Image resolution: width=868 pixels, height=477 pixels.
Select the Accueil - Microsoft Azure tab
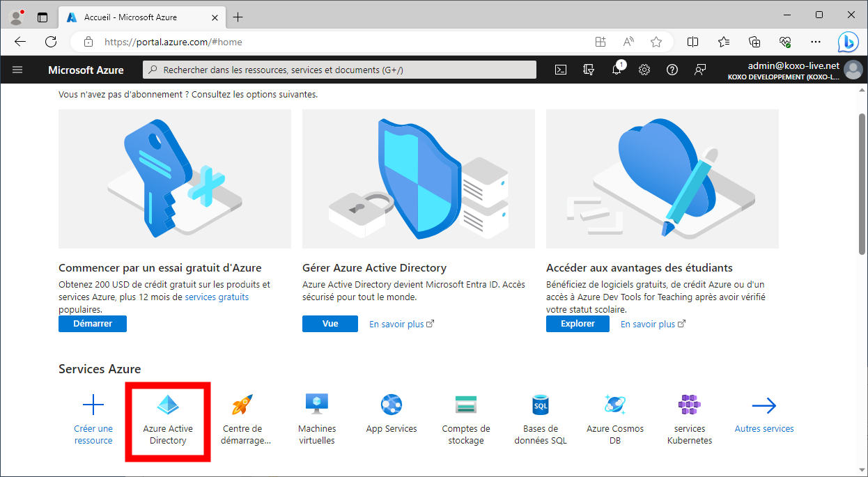coord(142,17)
